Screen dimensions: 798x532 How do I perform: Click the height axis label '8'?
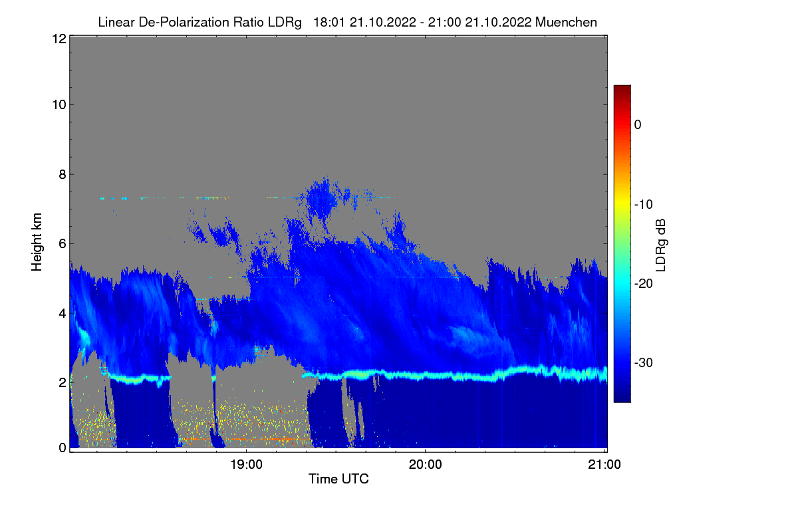[61, 174]
